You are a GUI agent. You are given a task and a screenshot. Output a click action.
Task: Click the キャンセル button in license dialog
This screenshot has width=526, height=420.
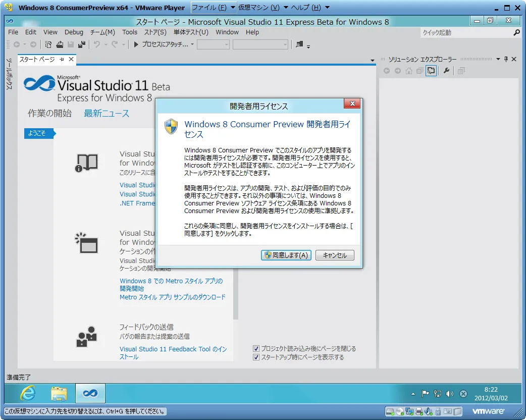pyautogui.click(x=335, y=255)
